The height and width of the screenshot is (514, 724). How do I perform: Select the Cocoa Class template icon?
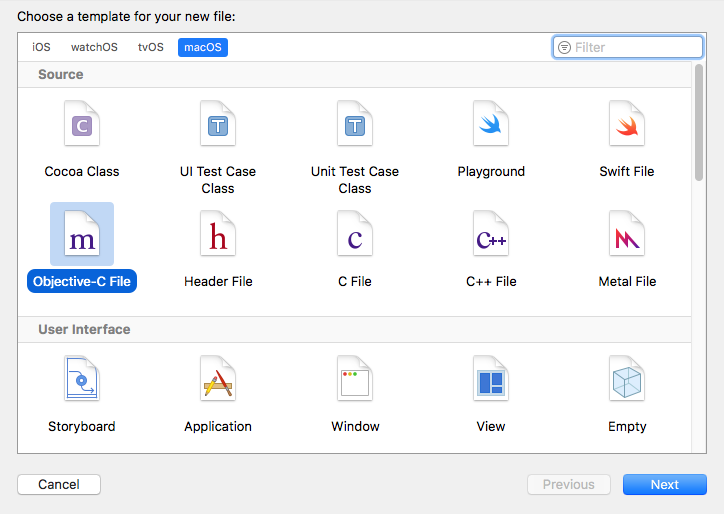82,126
